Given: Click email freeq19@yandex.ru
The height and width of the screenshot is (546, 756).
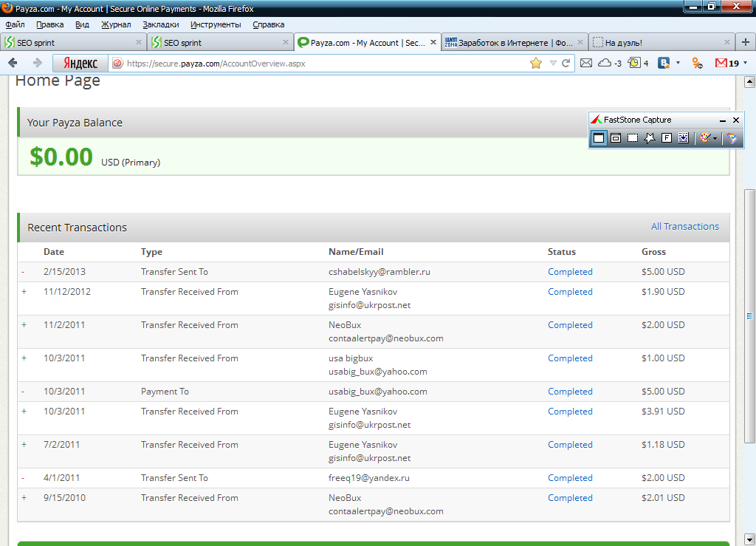Looking at the screenshot, I should (x=369, y=477).
